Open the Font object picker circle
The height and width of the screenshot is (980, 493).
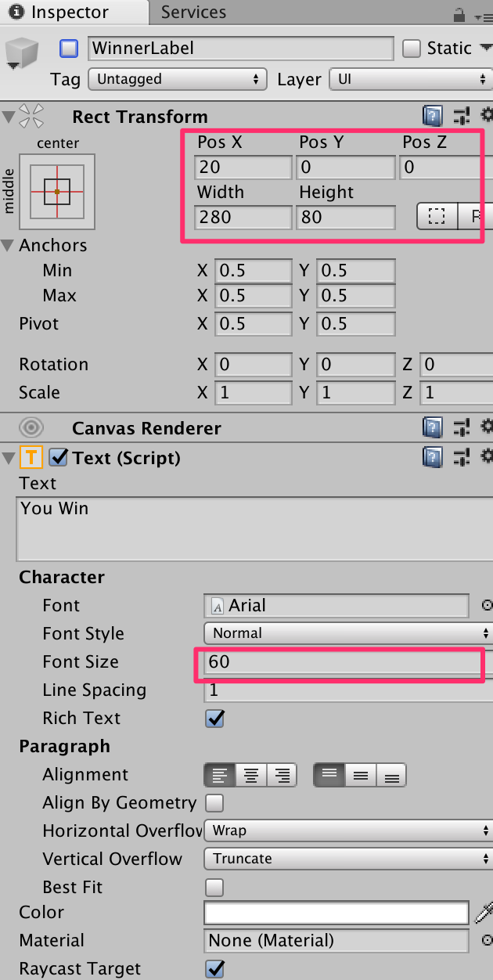point(487,605)
